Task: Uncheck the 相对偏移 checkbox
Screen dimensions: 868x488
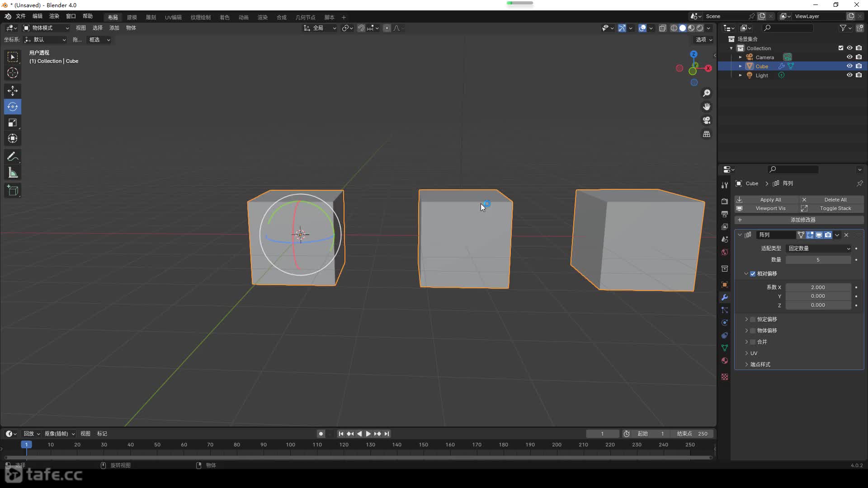Action: point(753,274)
